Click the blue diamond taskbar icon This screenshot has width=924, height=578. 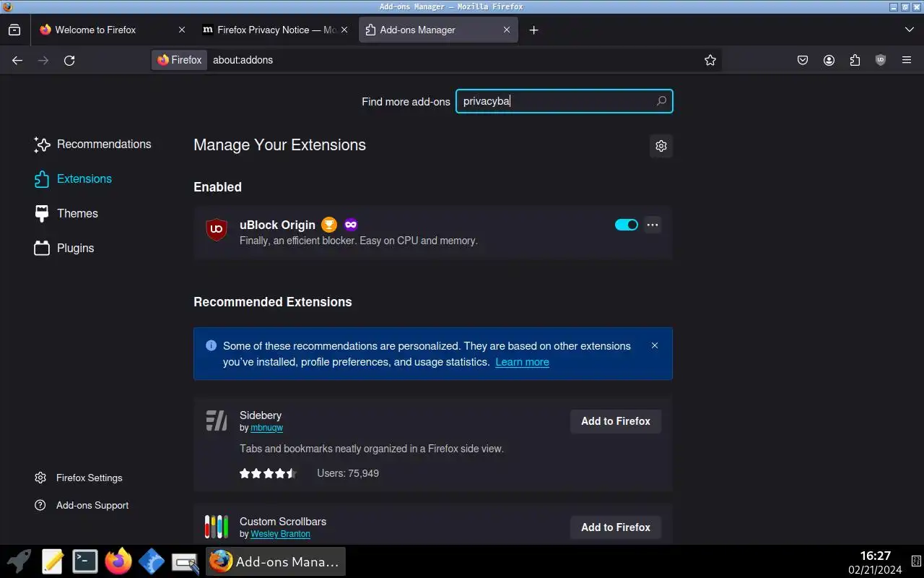152,561
